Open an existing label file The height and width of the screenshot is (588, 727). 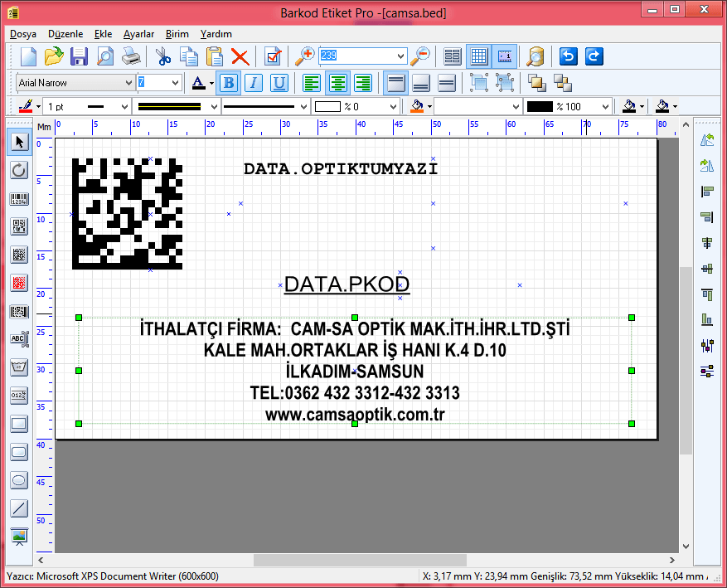pos(54,56)
